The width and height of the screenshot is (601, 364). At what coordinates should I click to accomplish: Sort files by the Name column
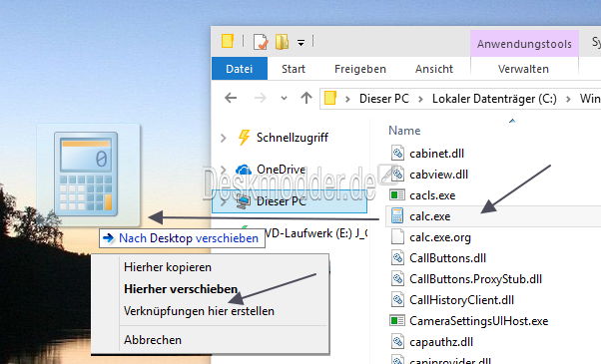[404, 131]
